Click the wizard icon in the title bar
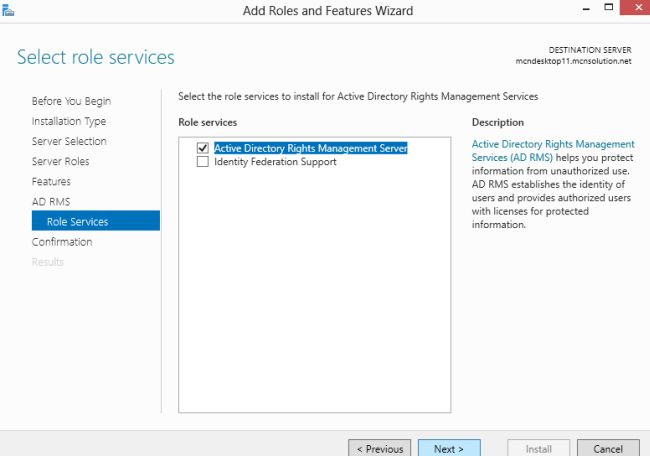The width and height of the screenshot is (650, 456). 8,9
